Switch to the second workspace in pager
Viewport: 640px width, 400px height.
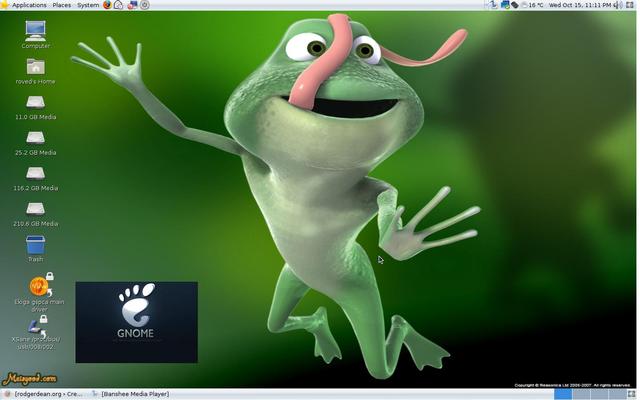tap(581, 394)
